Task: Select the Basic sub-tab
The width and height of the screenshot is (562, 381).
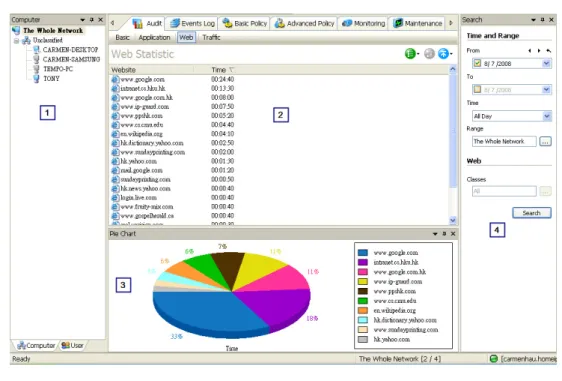Action: pos(122,37)
